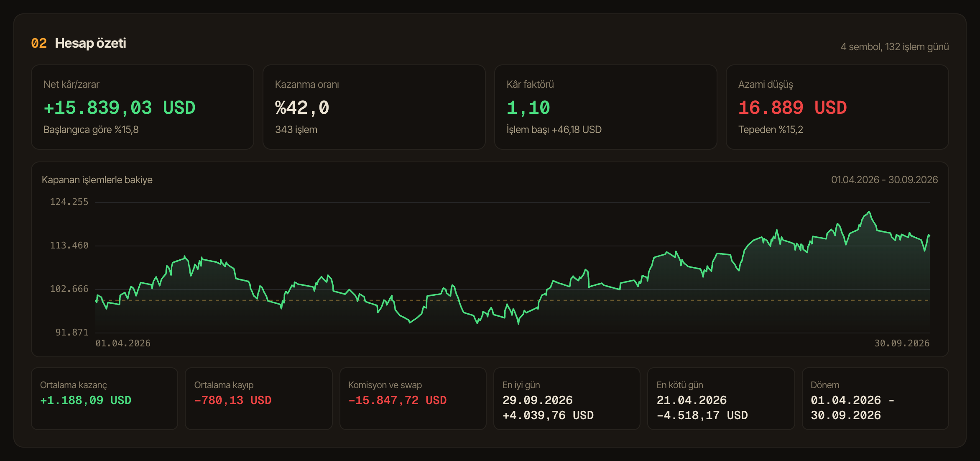
Task: Click the '%42,0' win rate value
Action: (302, 108)
